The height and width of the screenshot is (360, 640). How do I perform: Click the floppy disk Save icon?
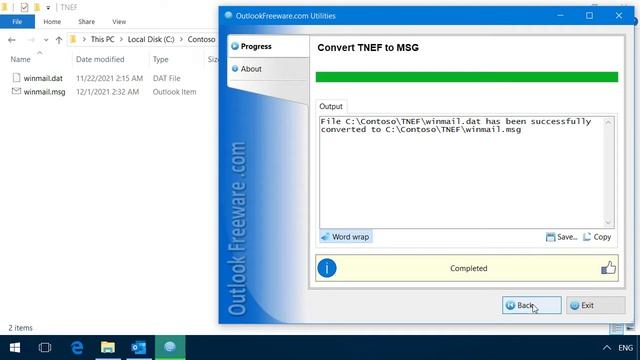550,237
